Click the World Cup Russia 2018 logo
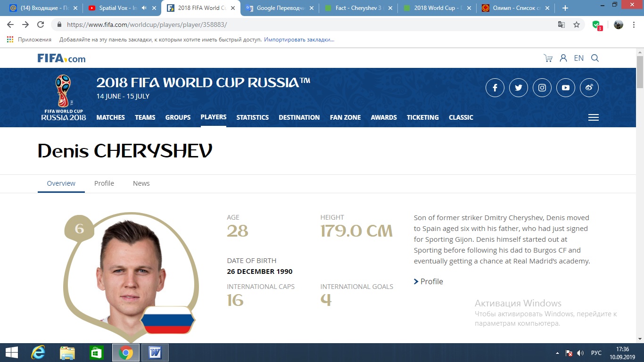644x362 pixels. (x=63, y=98)
